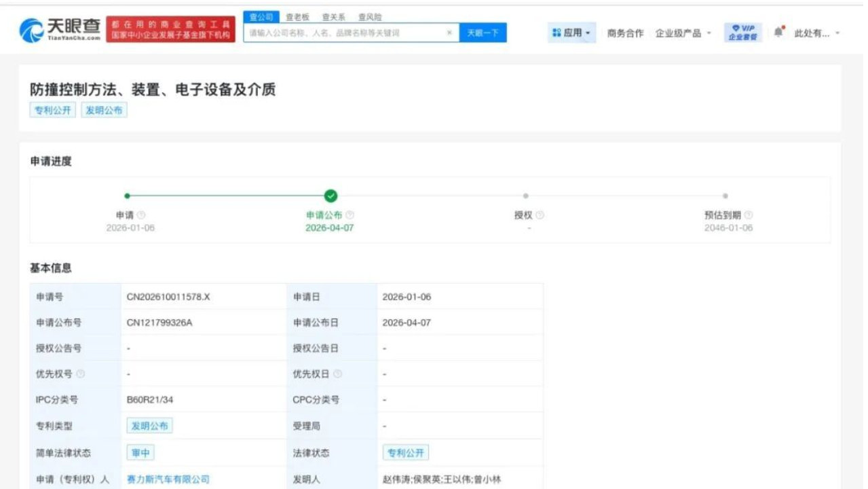Click the 专利公开 tag under title

[x=54, y=110]
